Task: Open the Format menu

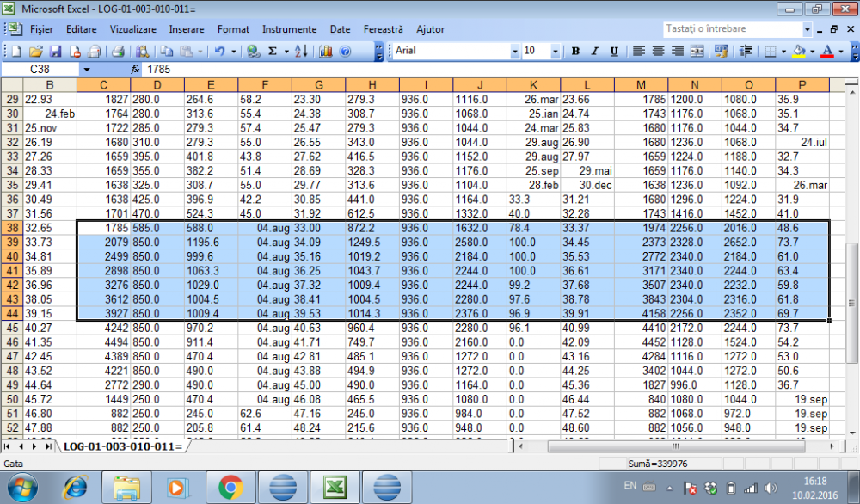Action: (233, 29)
